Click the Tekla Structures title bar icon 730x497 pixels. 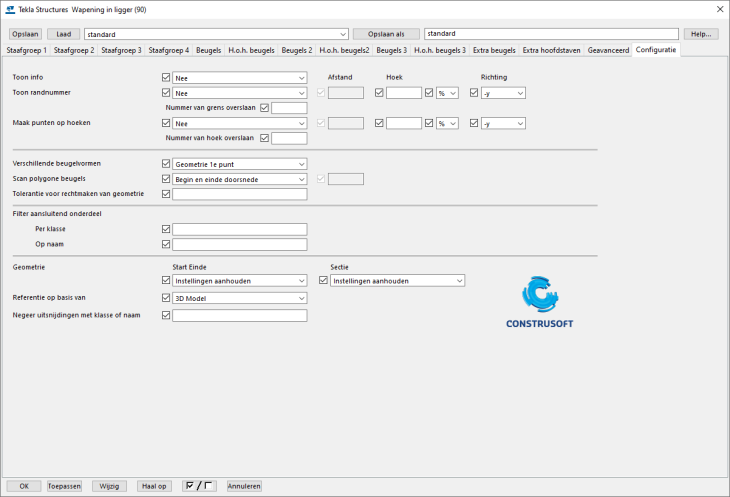(x=10, y=9)
